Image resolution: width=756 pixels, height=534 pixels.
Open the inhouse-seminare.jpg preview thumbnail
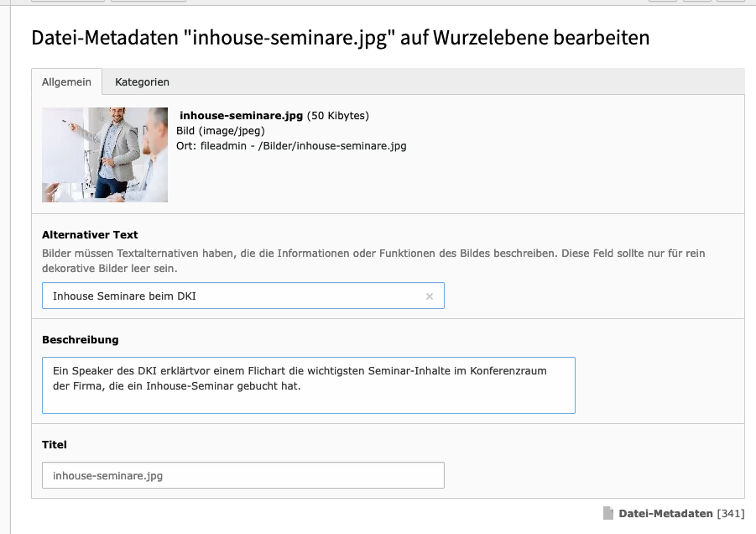(105, 154)
